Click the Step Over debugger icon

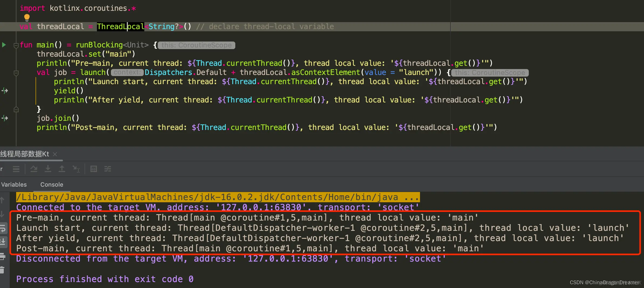[x=34, y=169]
